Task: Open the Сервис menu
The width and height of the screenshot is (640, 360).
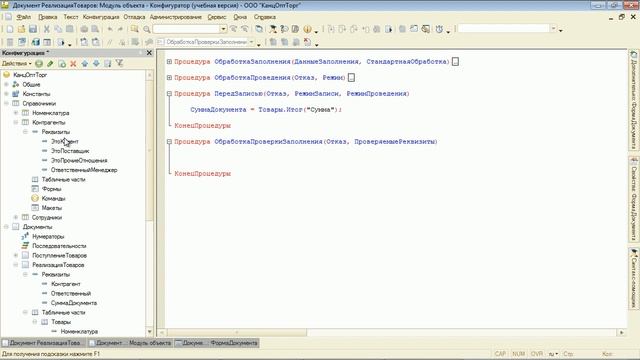Action: (217, 17)
